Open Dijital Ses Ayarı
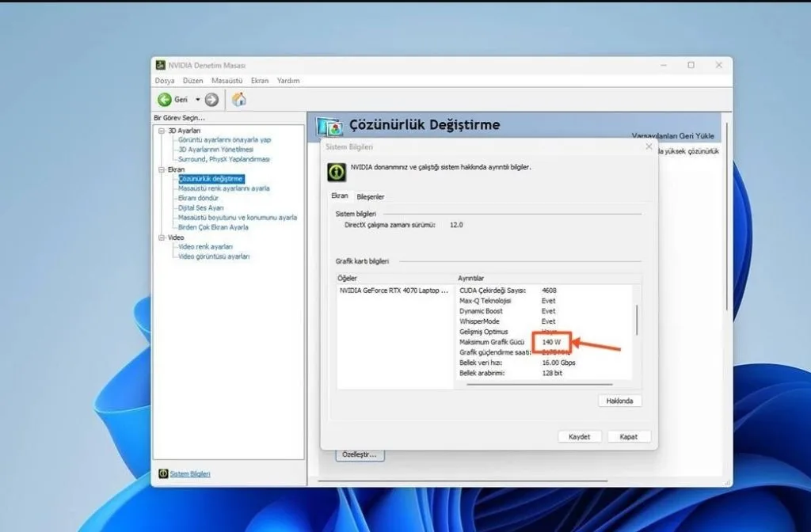This screenshot has width=811, height=532. click(200, 208)
